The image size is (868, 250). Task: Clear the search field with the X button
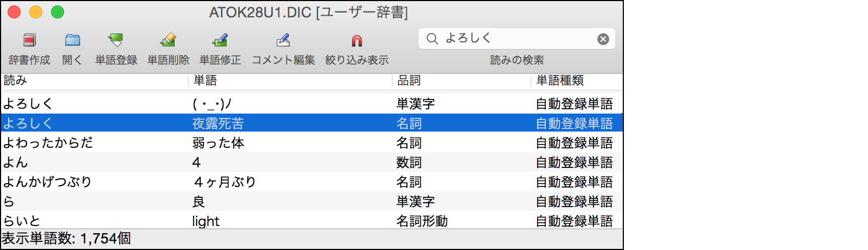pos(603,39)
